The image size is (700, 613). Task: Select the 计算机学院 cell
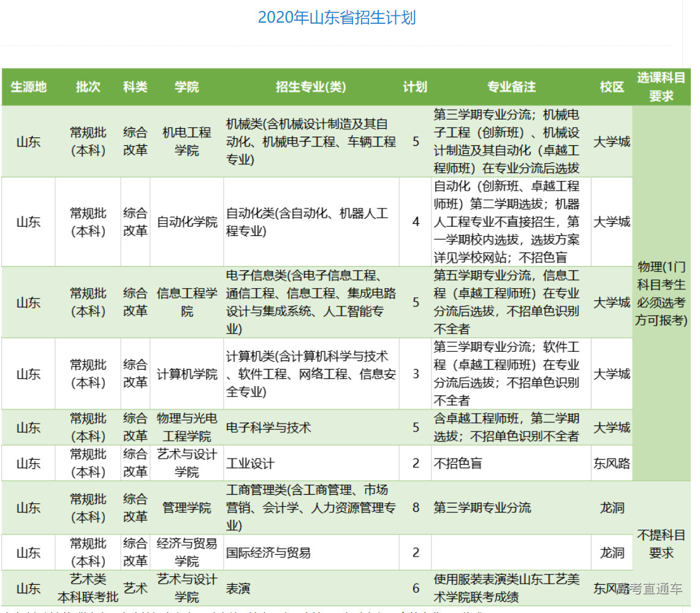pyautogui.click(x=186, y=374)
